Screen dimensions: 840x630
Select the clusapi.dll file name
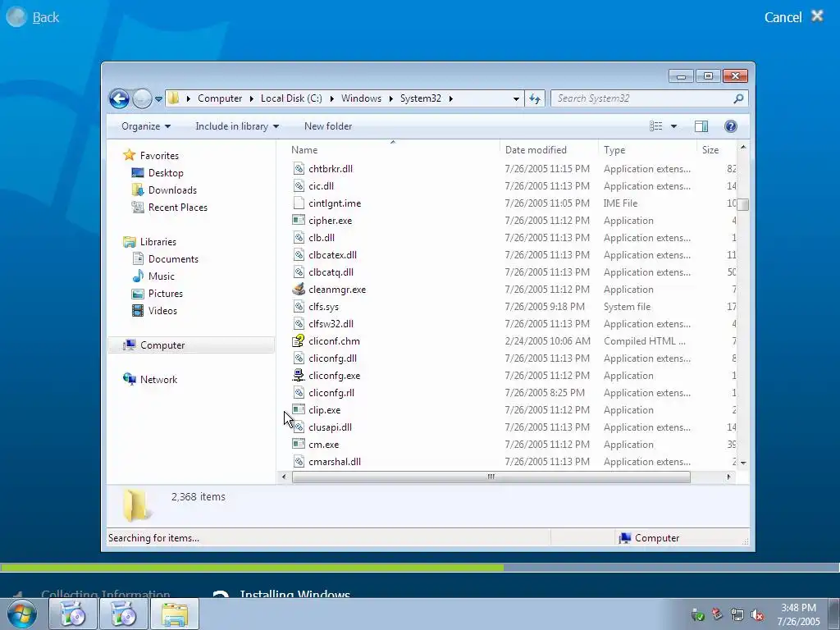click(x=330, y=427)
